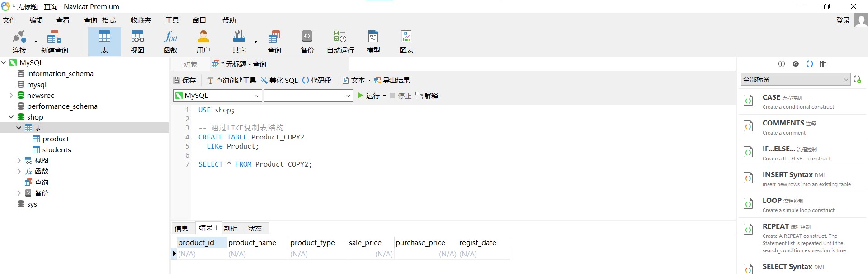Click the product_id column header
868x274 pixels.
[x=202, y=243]
